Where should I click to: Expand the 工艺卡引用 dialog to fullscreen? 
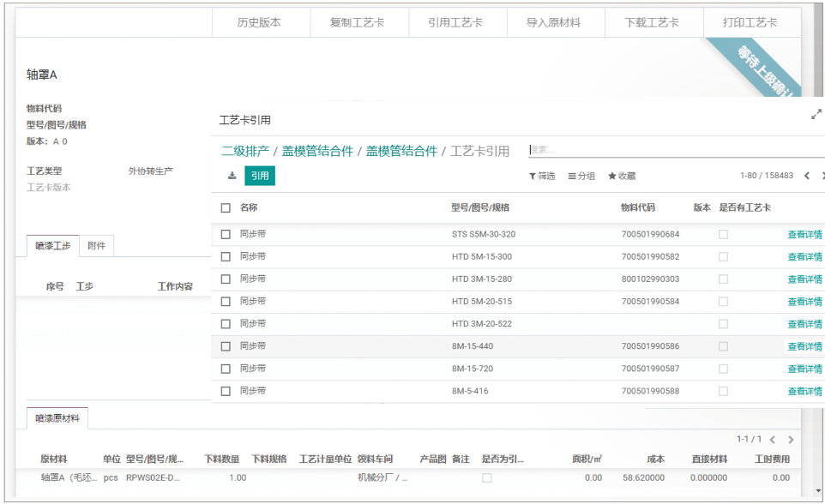click(816, 115)
